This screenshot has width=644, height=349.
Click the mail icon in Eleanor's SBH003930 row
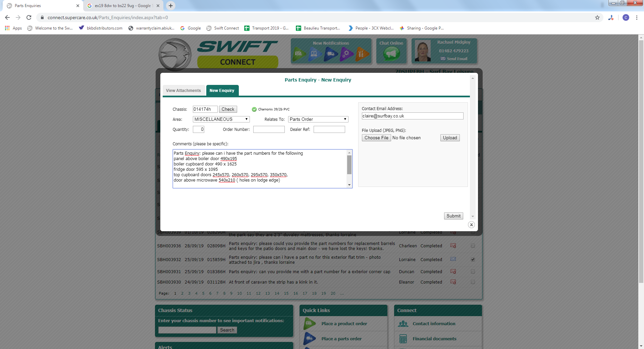[453, 282]
